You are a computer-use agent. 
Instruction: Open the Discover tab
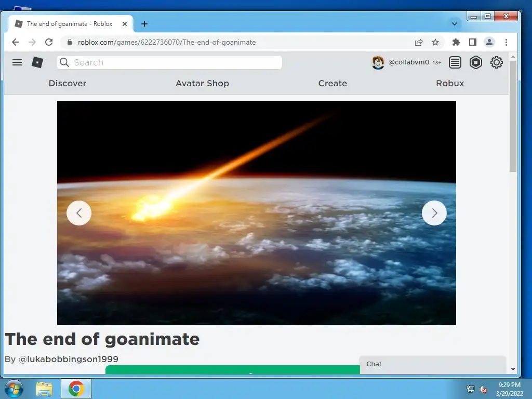coord(68,83)
